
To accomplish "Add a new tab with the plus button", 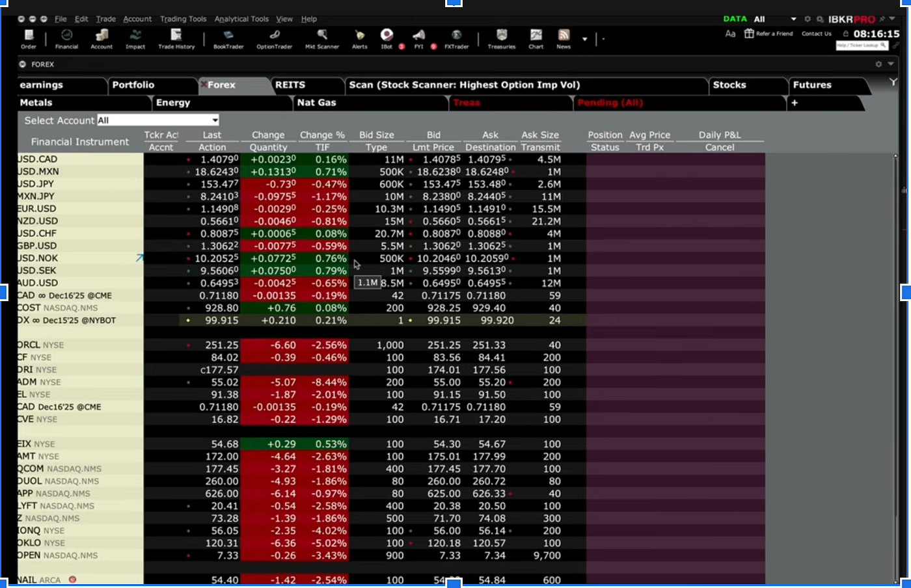I will coord(795,103).
